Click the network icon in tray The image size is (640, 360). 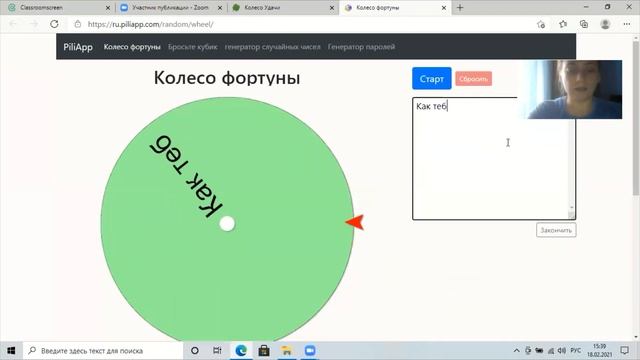click(551, 351)
